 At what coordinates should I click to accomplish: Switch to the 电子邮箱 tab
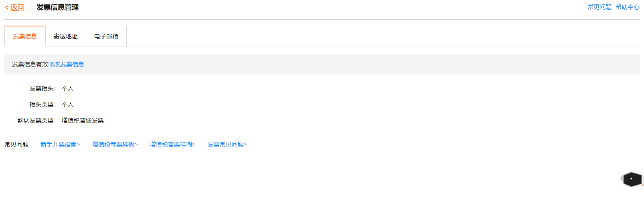click(x=106, y=36)
